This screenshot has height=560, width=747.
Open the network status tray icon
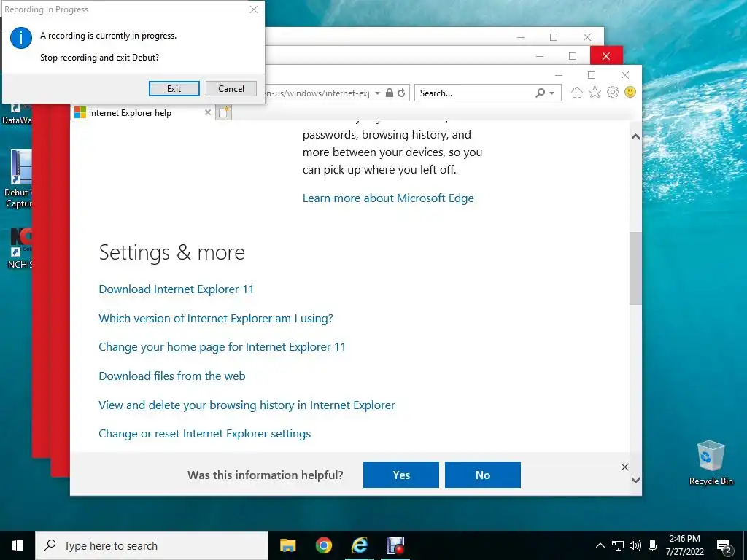[x=618, y=545]
